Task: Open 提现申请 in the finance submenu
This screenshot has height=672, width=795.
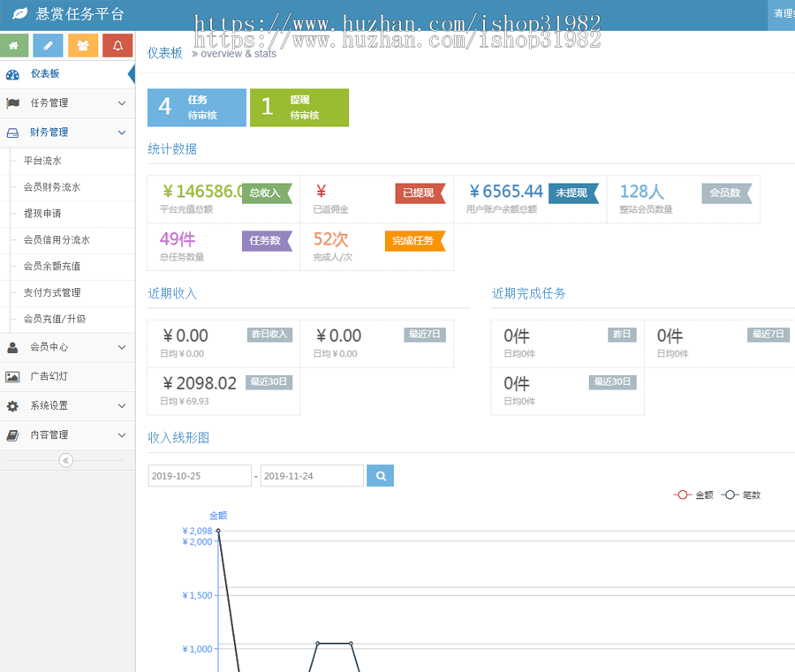Action: (x=42, y=214)
